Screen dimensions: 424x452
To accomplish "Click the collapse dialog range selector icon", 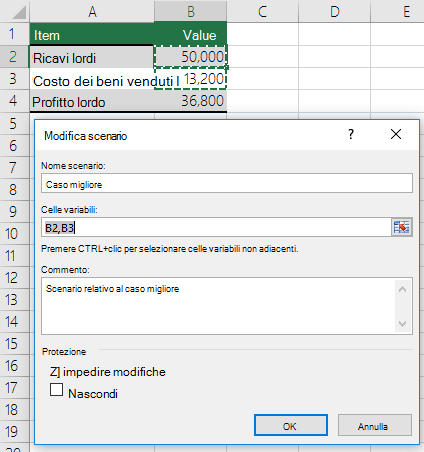I will [x=401, y=227].
